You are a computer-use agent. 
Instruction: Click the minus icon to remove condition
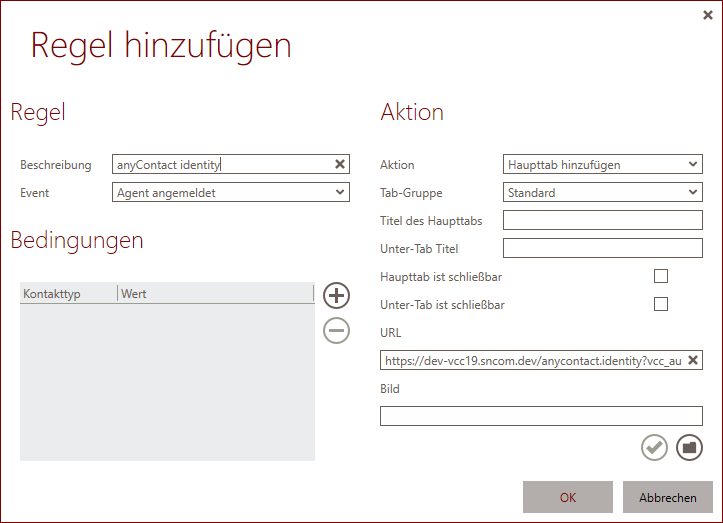click(x=337, y=329)
